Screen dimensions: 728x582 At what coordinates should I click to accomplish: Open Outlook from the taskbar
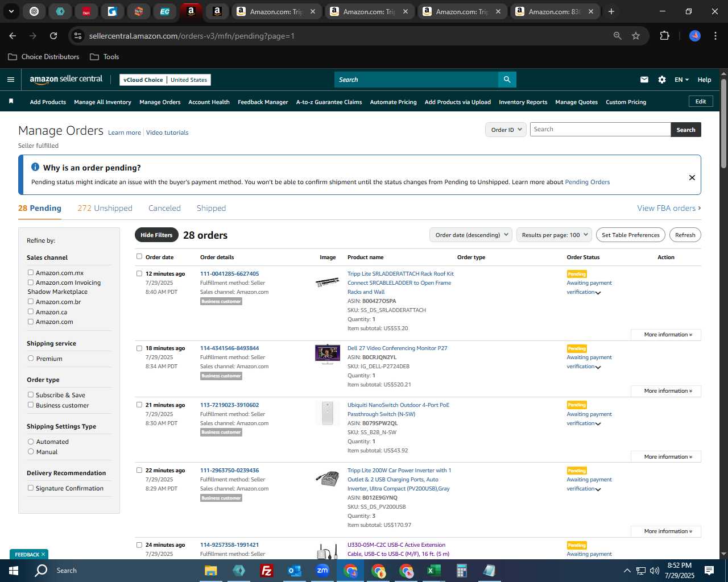click(294, 571)
